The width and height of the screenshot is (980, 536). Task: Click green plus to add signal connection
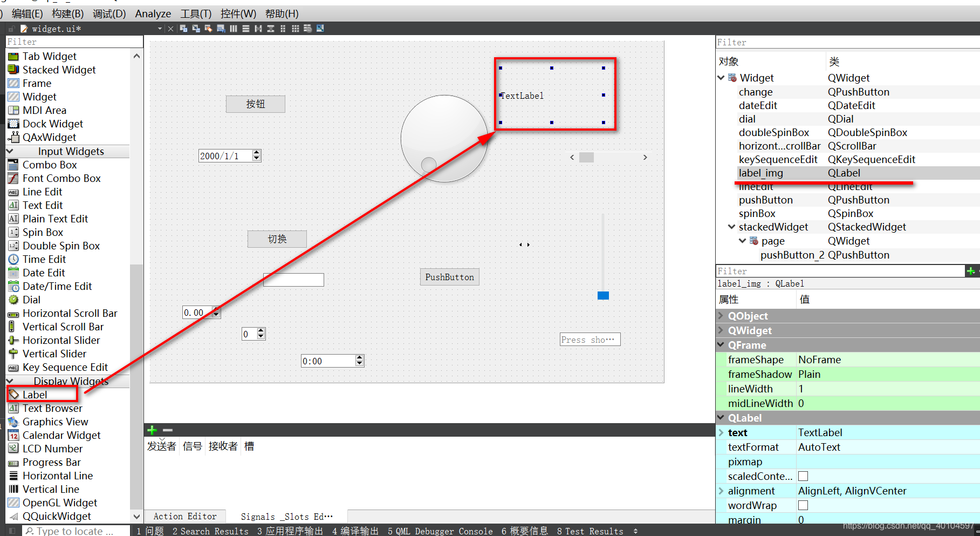coord(152,430)
